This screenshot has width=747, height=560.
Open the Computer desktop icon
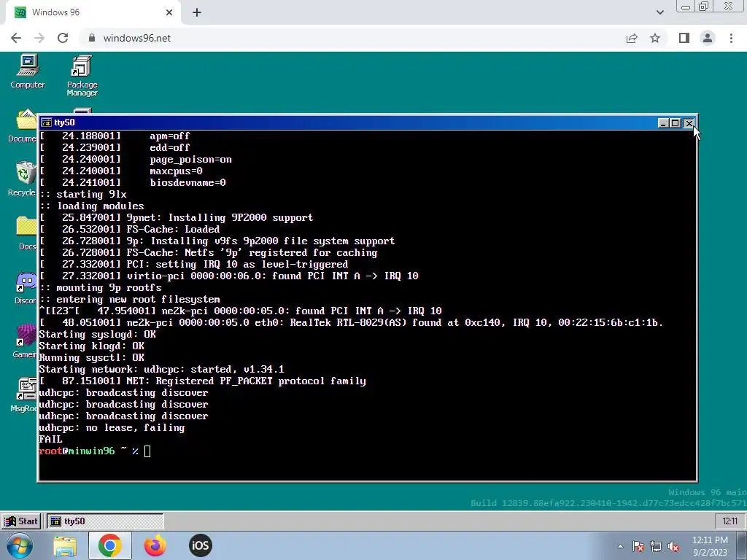click(x=28, y=71)
